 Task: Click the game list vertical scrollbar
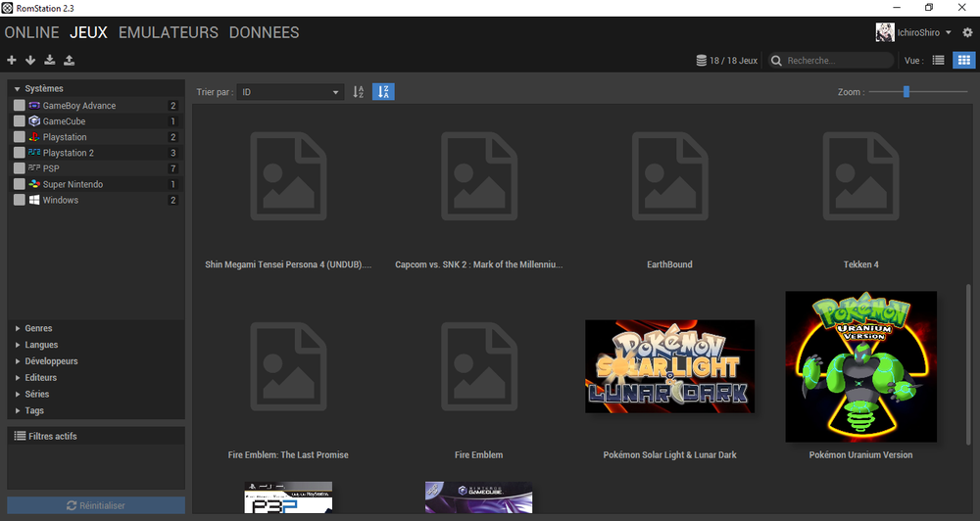pyautogui.click(x=969, y=363)
